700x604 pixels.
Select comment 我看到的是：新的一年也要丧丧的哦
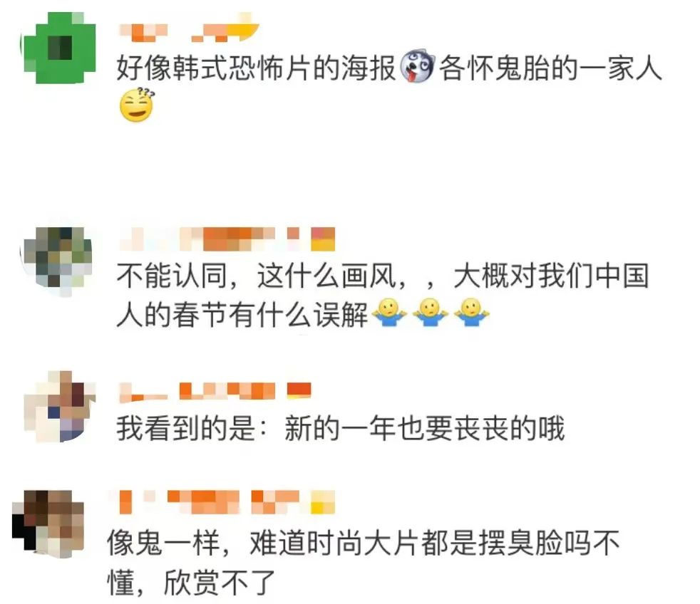click(x=341, y=427)
